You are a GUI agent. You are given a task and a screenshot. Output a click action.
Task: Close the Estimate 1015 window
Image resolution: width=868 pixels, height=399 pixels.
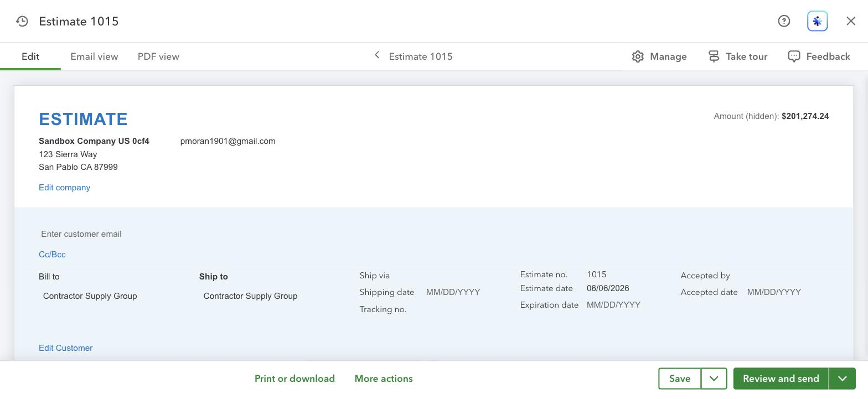click(851, 21)
